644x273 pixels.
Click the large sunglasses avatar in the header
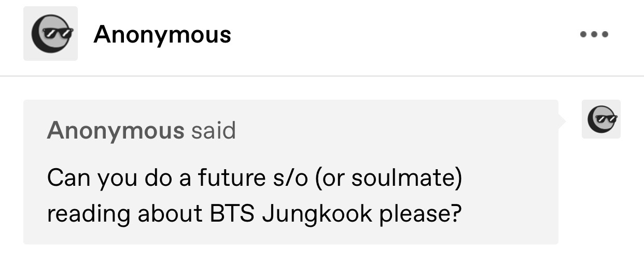50,34
